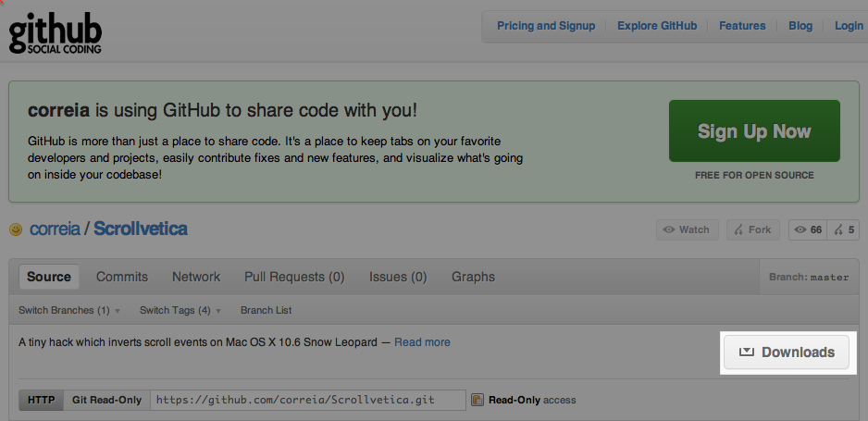The image size is (868, 421).
Task: Click the repository clone URL field
Action: (308, 400)
